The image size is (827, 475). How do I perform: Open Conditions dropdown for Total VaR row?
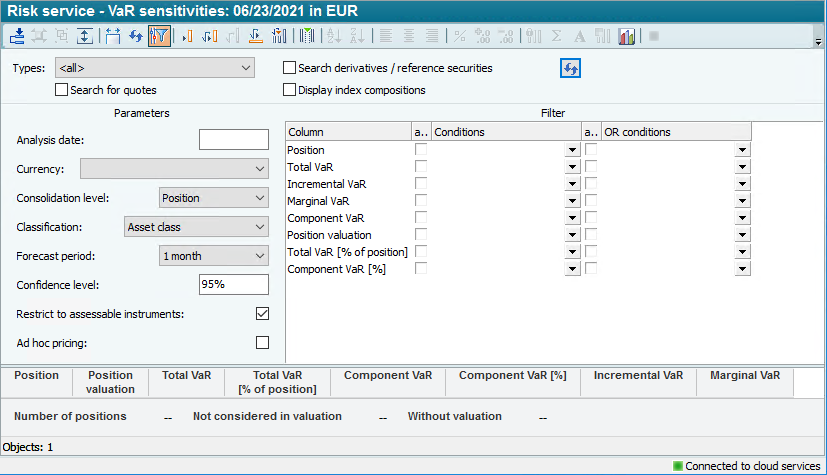tap(571, 167)
